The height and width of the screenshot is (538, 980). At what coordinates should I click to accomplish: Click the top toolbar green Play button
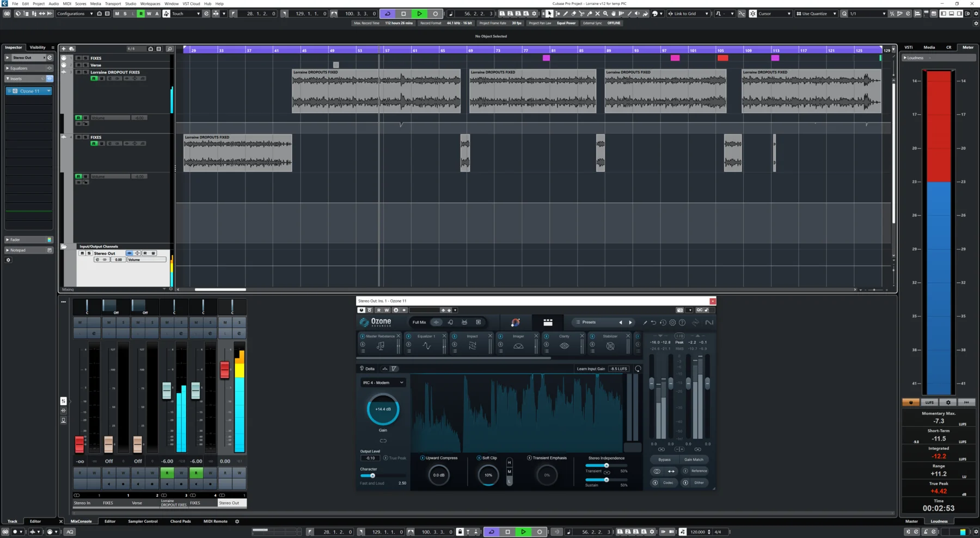(x=419, y=14)
